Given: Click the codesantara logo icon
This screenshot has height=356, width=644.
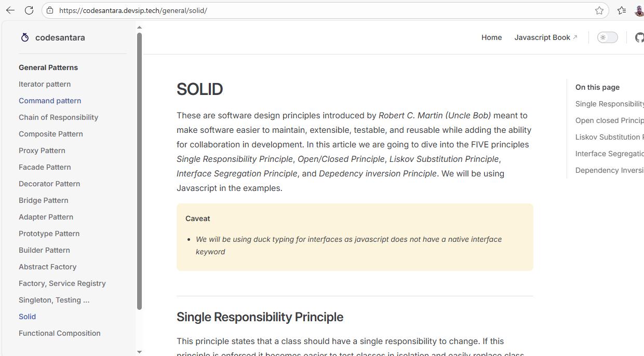Looking at the screenshot, I should 24,37.
